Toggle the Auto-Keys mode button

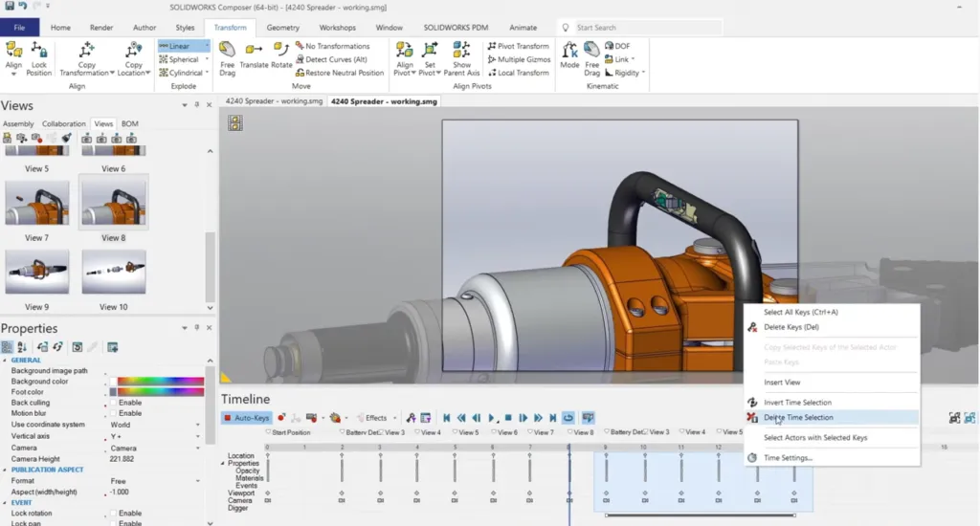tap(247, 418)
